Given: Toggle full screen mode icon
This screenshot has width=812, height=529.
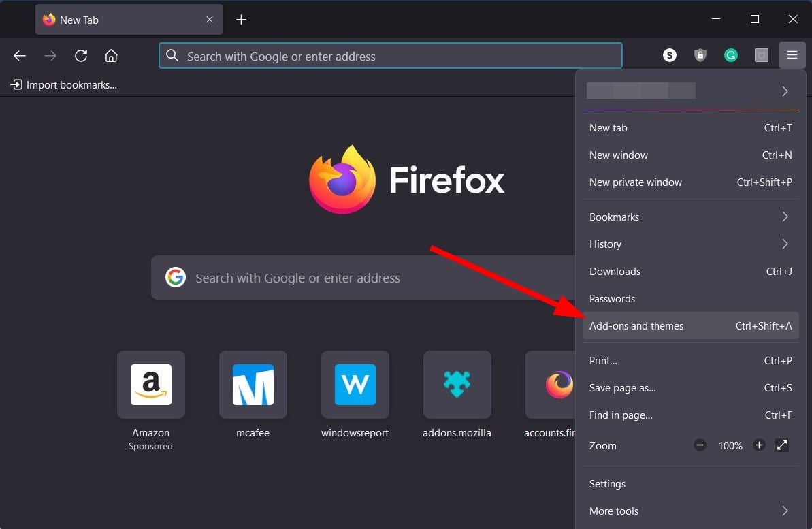Looking at the screenshot, I should point(782,445).
